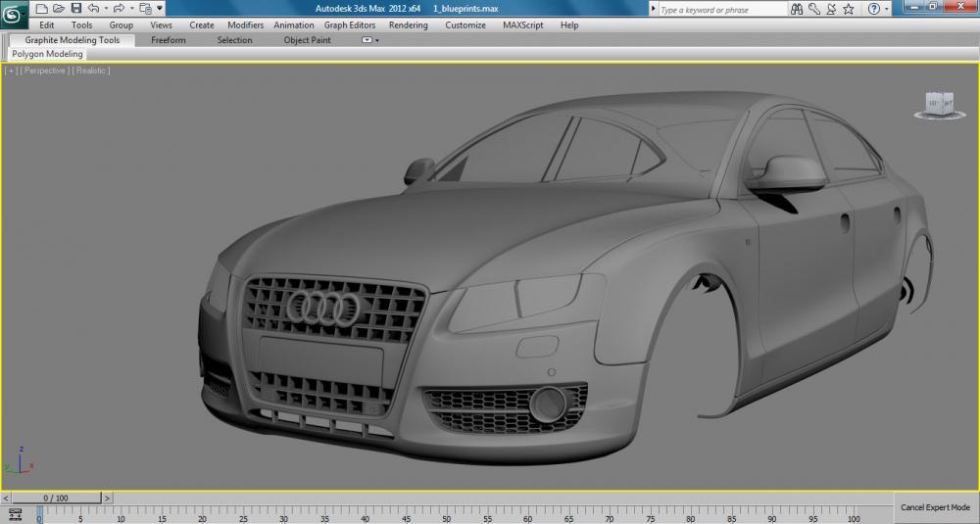This screenshot has width=980, height=524.
Task: Open the Tools menu
Action: coord(81,25)
